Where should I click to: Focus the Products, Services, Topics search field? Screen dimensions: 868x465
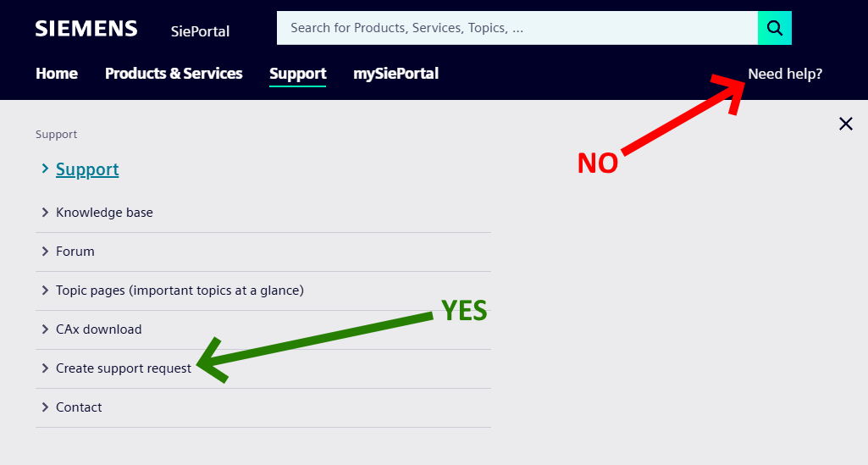tap(517, 28)
